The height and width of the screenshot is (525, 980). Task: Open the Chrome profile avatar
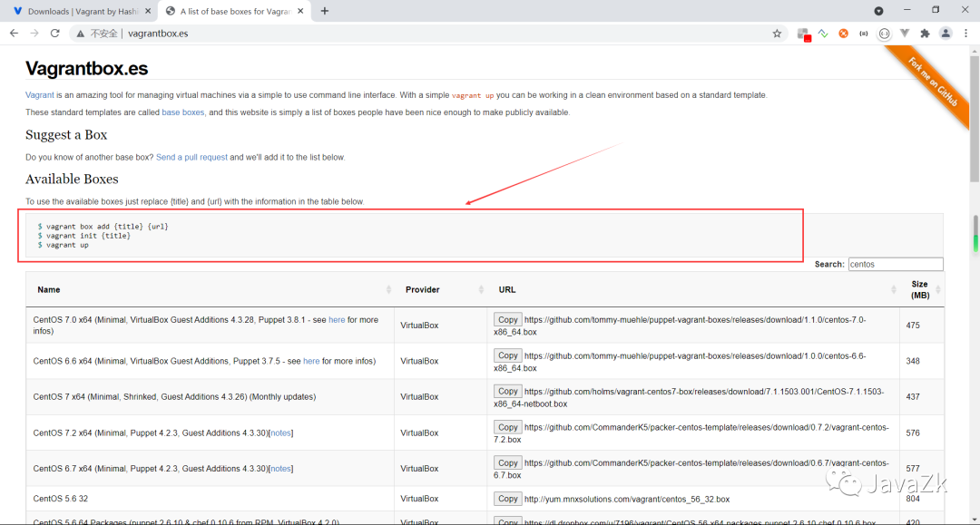[x=946, y=34]
